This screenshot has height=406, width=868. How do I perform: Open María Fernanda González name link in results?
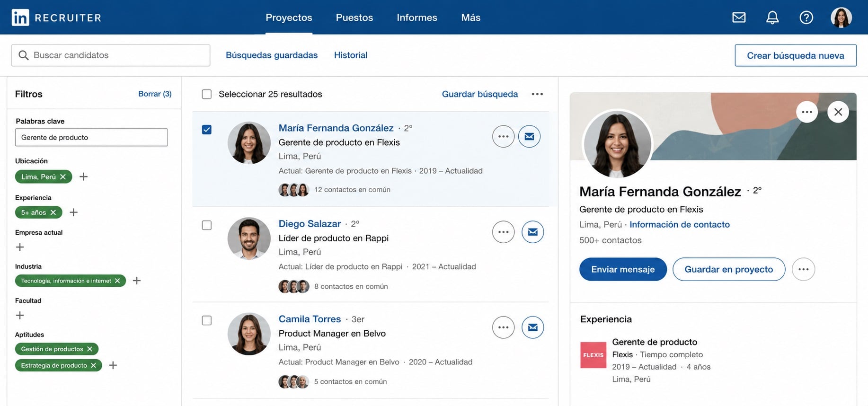(336, 128)
